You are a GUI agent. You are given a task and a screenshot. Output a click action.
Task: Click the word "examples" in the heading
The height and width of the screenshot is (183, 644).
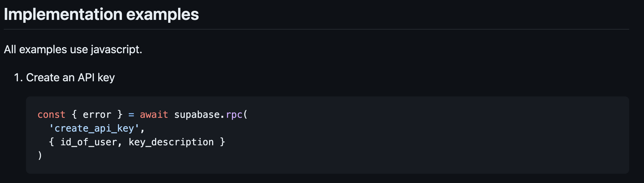click(162, 15)
